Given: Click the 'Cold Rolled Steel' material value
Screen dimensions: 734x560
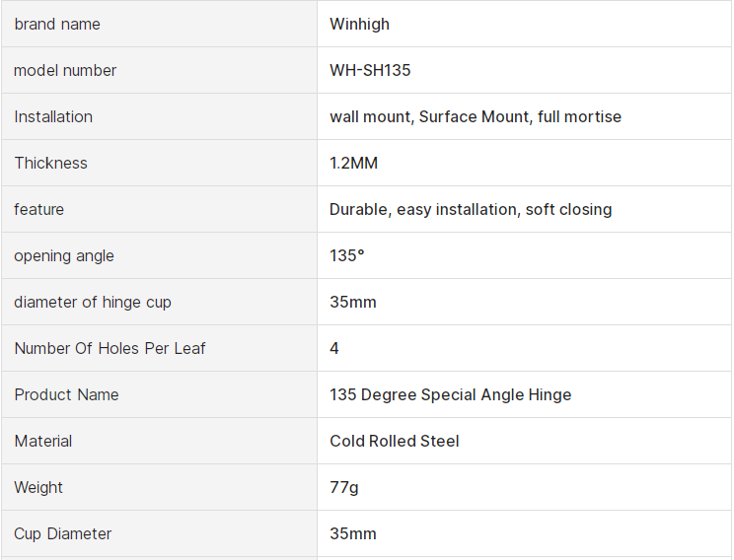Looking at the screenshot, I should tap(395, 441).
